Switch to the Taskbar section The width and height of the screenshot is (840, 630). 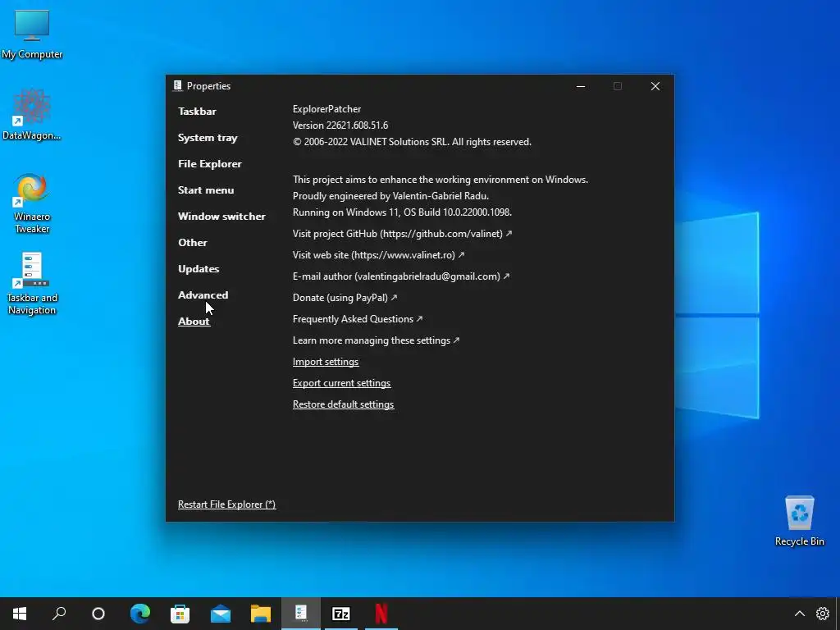(x=197, y=112)
